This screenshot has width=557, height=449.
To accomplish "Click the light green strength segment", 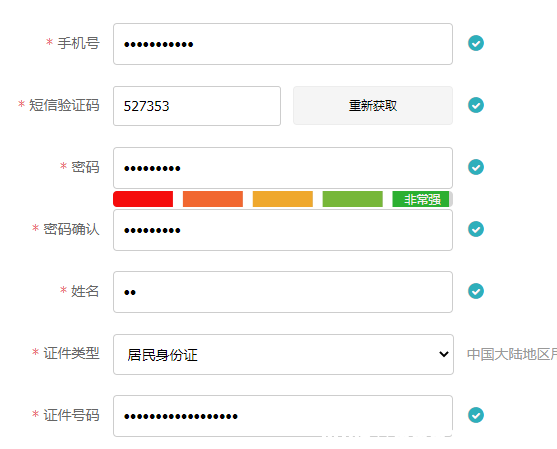I will click(x=352, y=199).
